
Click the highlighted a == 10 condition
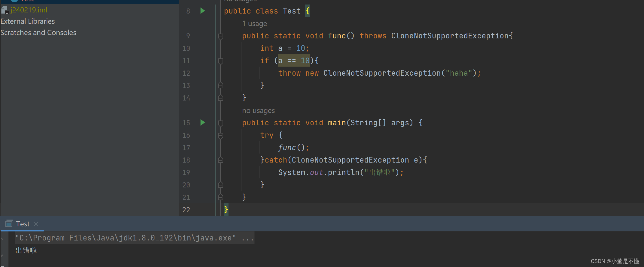point(294,61)
